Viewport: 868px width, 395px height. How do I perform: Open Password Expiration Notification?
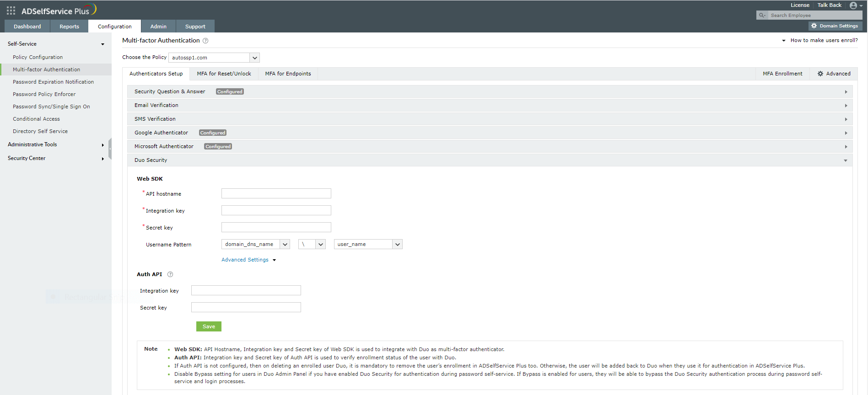[x=54, y=82]
